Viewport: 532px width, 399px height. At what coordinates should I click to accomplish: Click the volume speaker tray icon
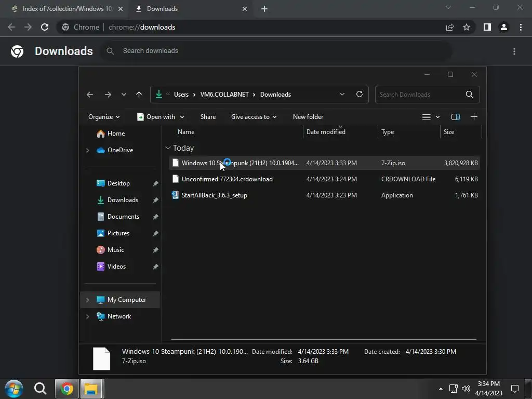[x=466, y=389]
